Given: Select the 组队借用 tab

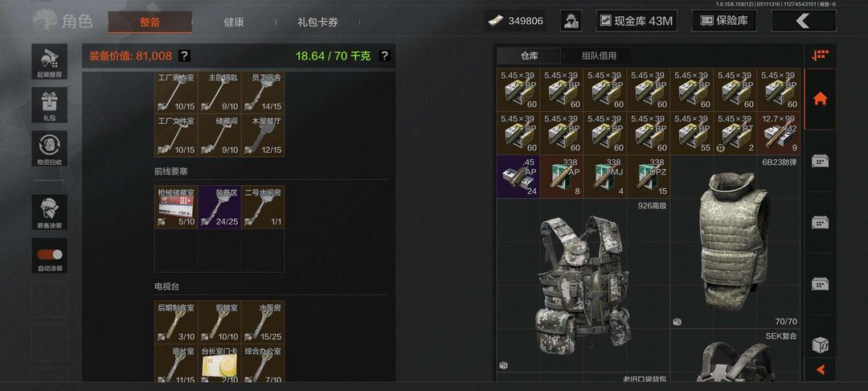Looking at the screenshot, I should 599,56.
